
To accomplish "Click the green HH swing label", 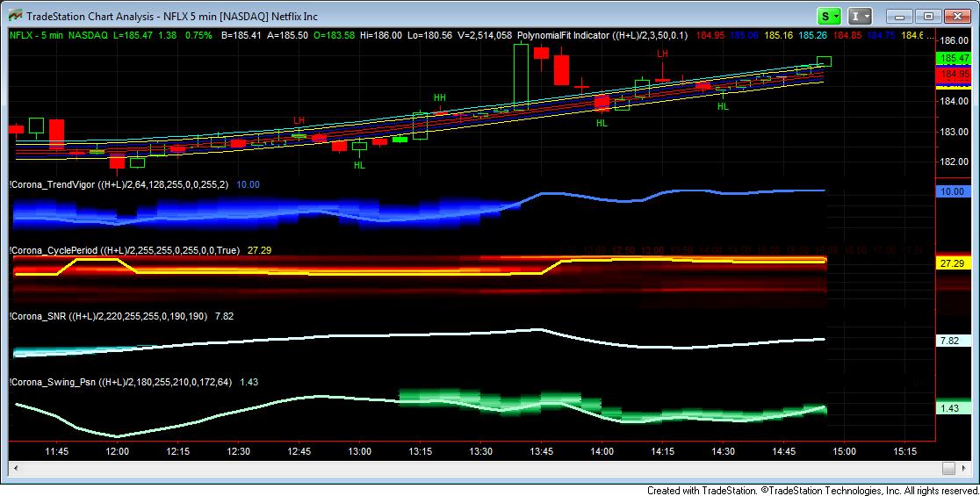I will coord(439,97).
